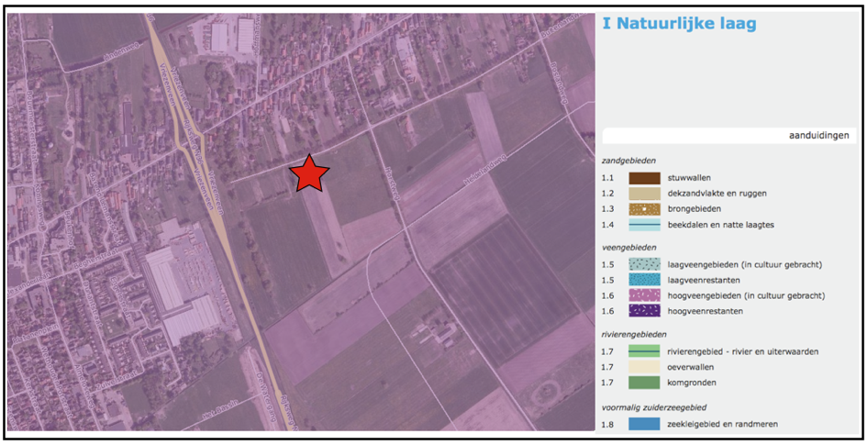Click the 'laagveengebieden (in cultuur gebracht)' label
This screenshot has width=868, height=445.
coord(744,264)
